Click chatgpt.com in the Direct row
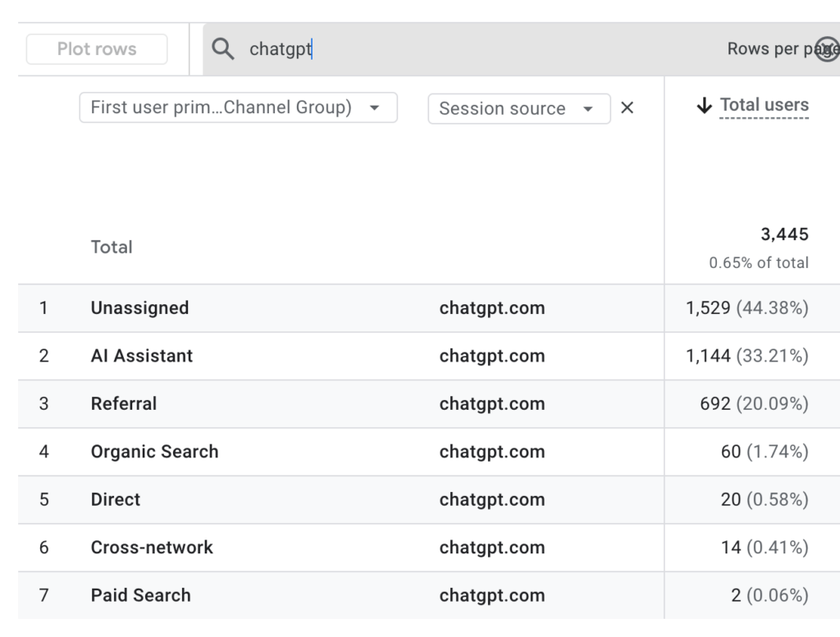Viewport: 840px width, 637px height. pos(492,499)
